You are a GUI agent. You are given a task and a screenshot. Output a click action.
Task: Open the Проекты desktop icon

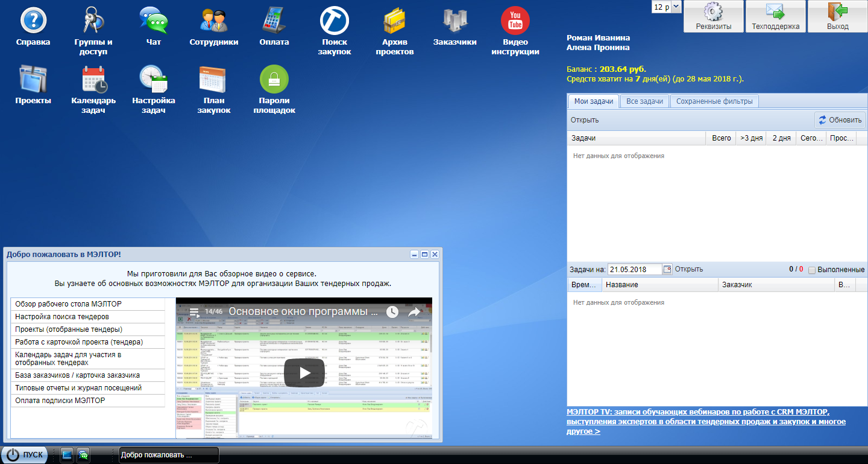tap(33, 79)
